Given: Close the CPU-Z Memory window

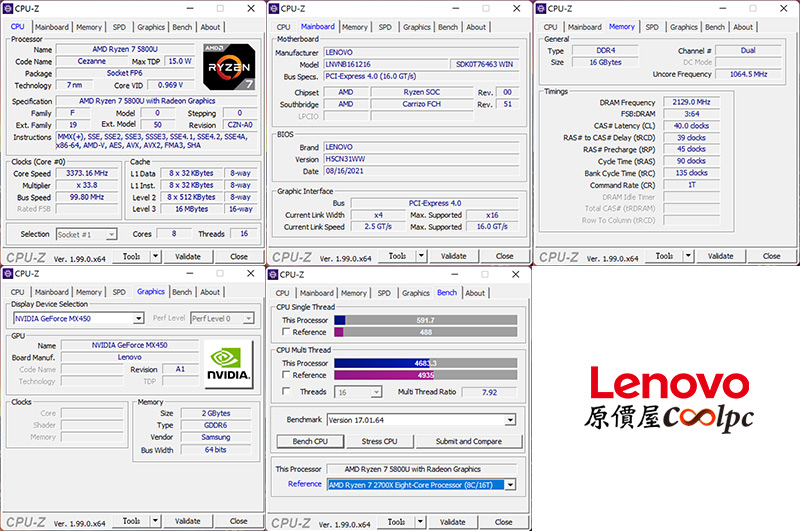Looking at the screenshot, I should point(784,9).
